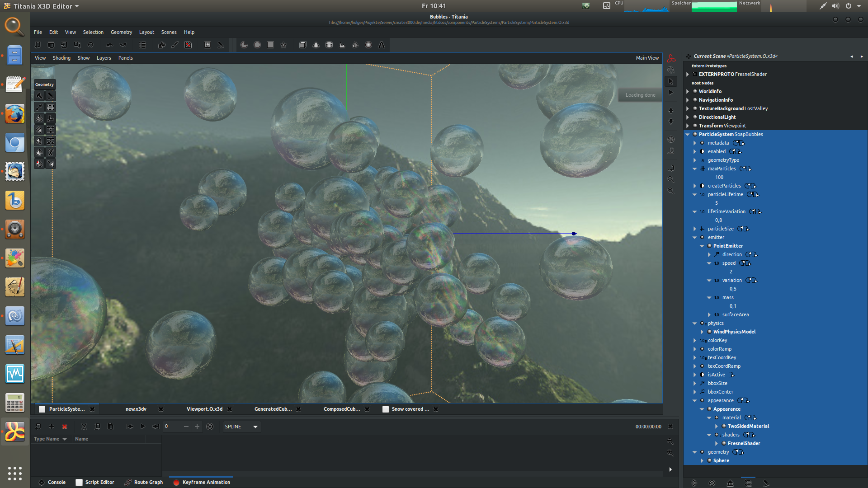
Task: Click the red delete X in animation toolbar
Action: click(65, 427)
